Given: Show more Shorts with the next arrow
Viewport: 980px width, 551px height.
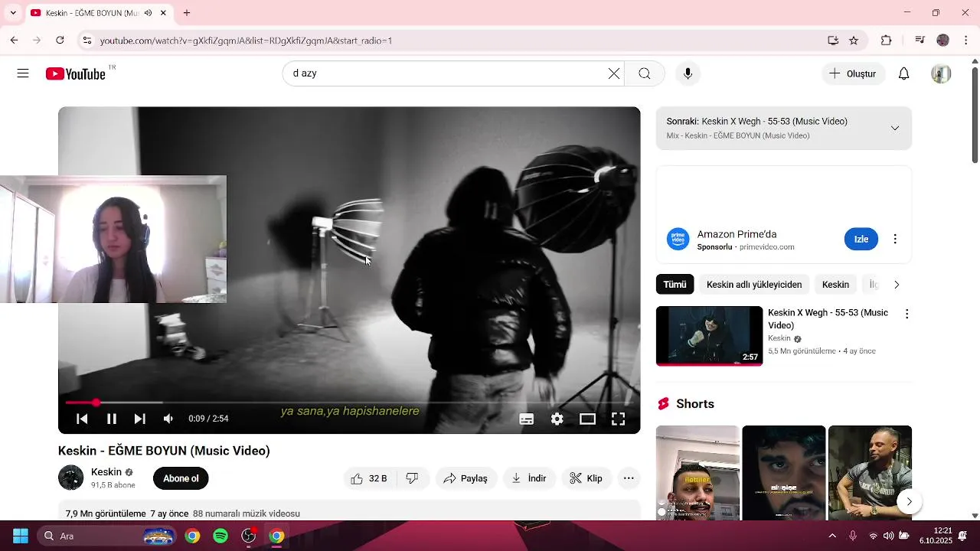Looking at the screenshot, I should 909,501.
